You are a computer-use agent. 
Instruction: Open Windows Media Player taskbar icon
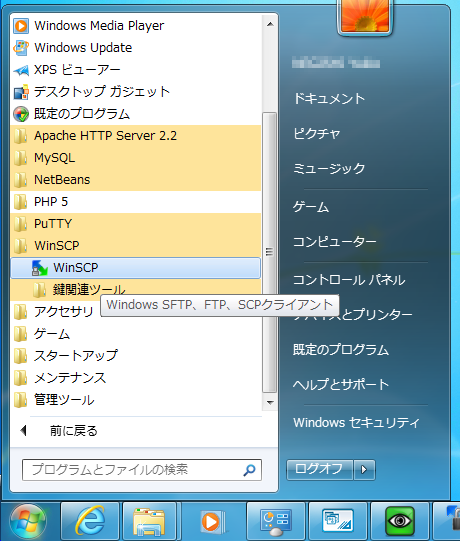click(213, 521)
